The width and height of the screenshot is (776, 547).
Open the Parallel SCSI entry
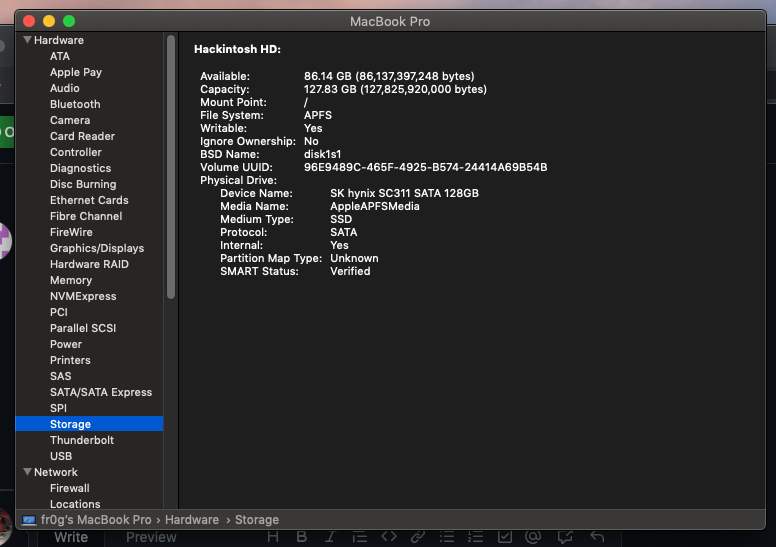pyautogui.click(x=83, y=328)
